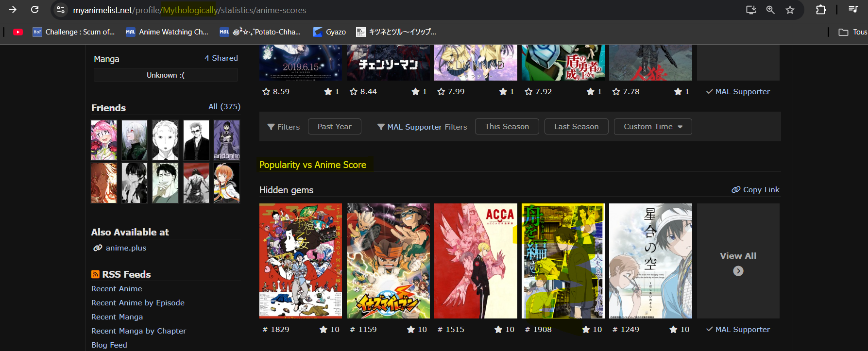Open Recent Anime feed
The image size is (868, 351).
117,288
